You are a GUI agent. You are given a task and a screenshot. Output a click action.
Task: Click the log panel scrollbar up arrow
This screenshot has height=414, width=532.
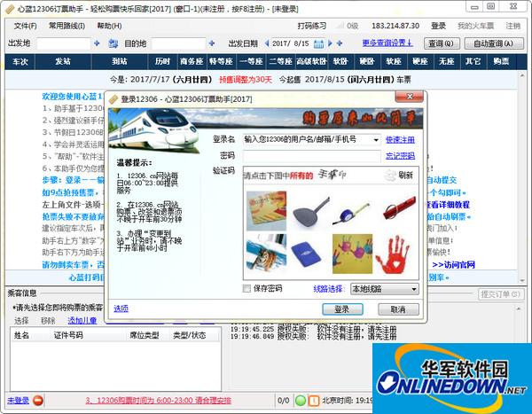click(x=519, y=309)
